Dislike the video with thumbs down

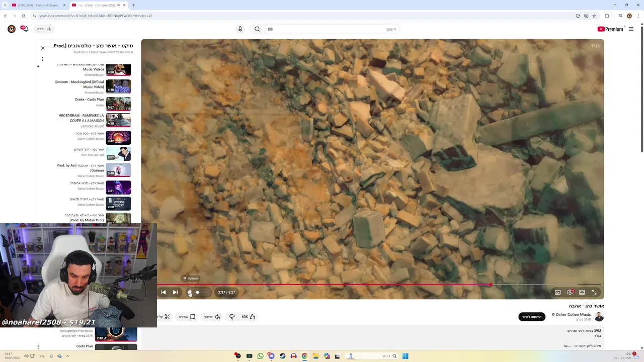(x=232, y=317)
